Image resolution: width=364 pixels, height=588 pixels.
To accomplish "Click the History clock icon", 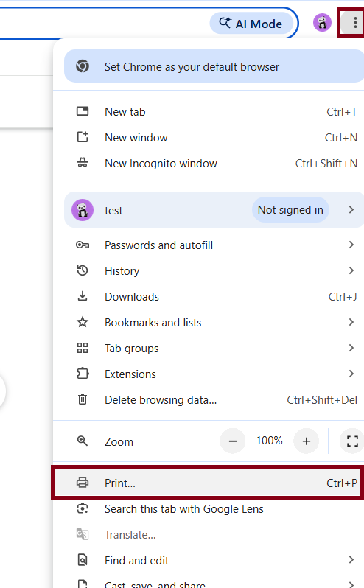I will [x=83, y=270].
